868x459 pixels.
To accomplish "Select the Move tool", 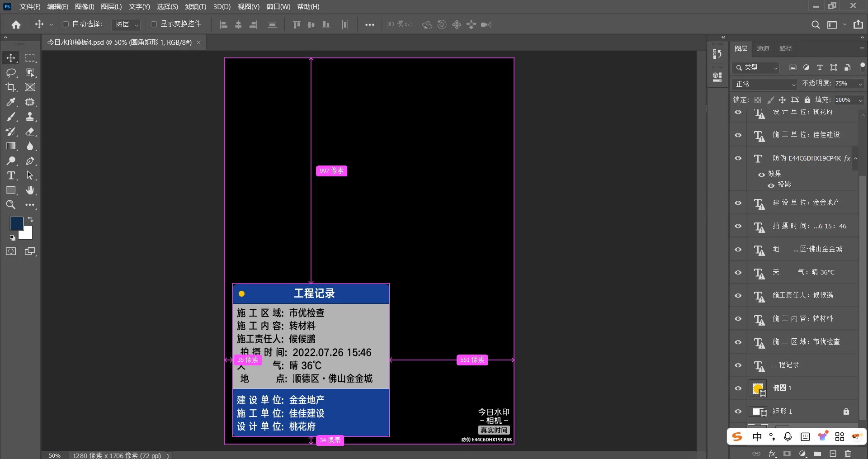I will [x=11, y=58].
